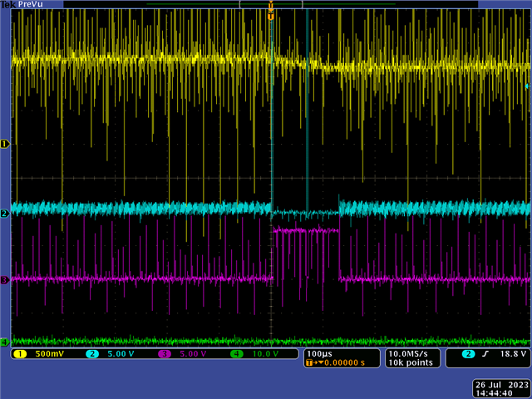The image size is (532, 399).
Task: Click the 26 Jul 2023 date readout
Action: pos(502,385)
